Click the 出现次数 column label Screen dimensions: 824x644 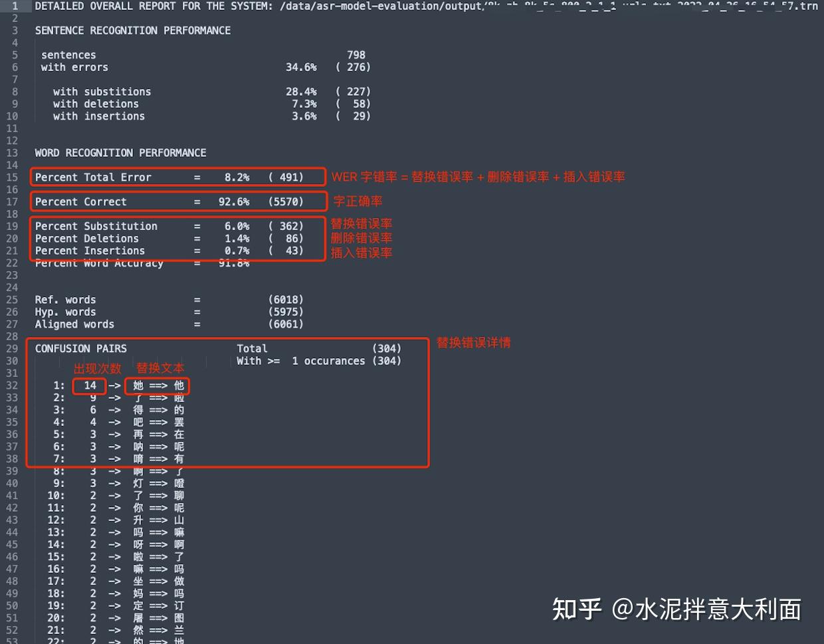(97, 368)
